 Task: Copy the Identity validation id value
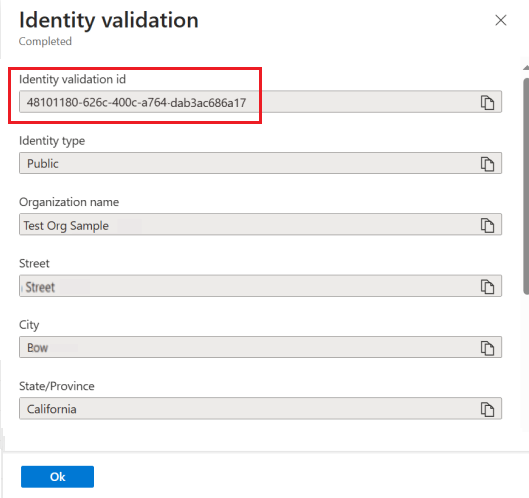coord(487,103)
